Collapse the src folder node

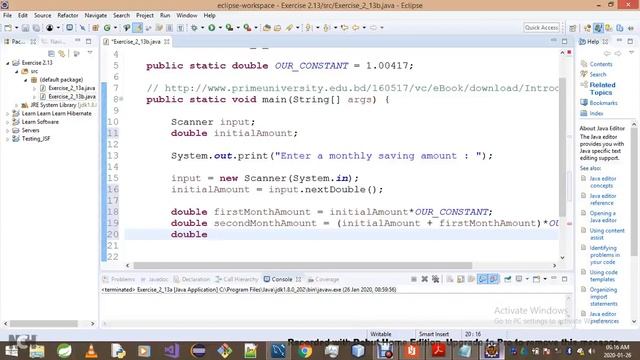point(17,71)
